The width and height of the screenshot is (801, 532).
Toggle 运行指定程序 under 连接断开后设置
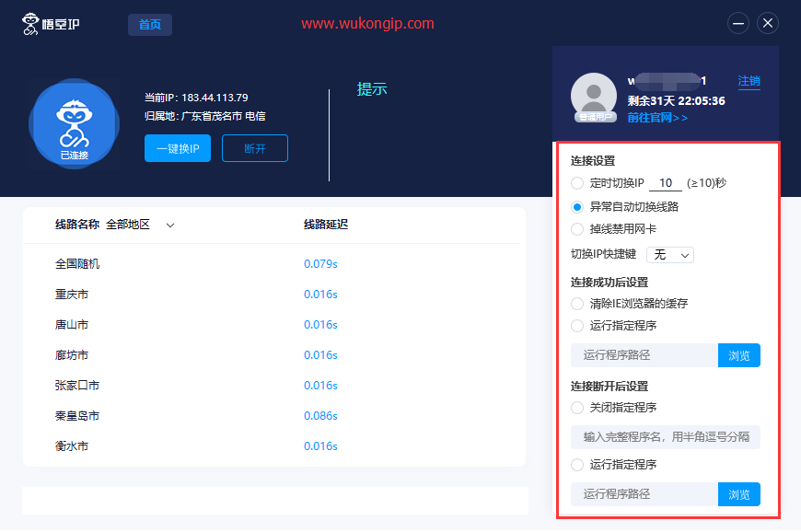point(577,465)
